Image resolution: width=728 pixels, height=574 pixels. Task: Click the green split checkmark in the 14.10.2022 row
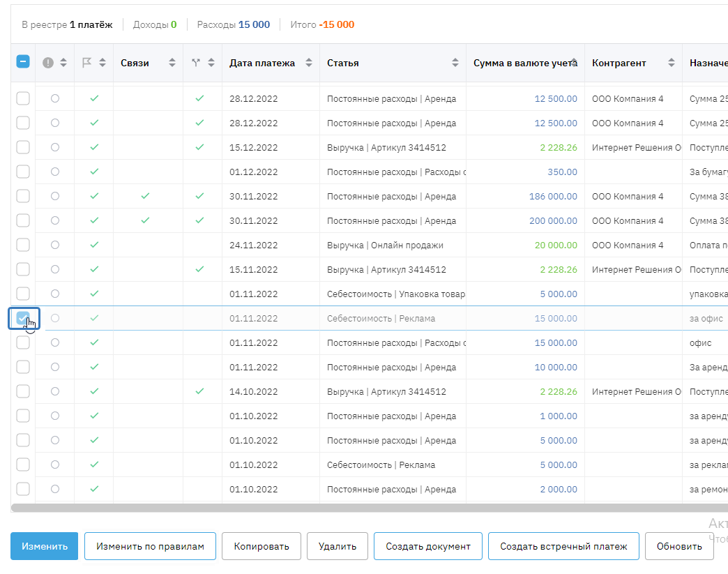[199, 391]
